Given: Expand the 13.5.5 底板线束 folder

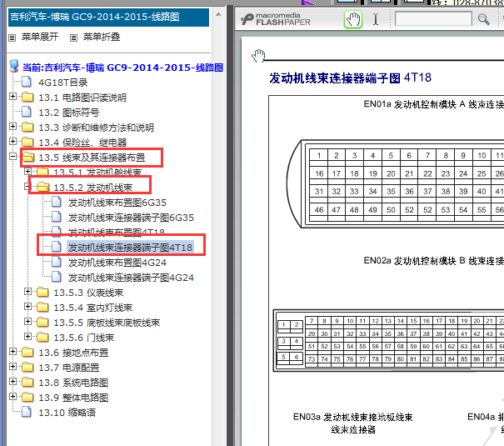Looking at the screenshot, I should click(x=28, y=321).
